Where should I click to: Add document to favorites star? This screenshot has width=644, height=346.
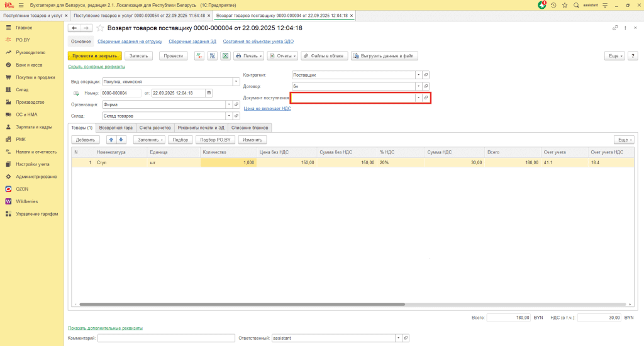99,28
